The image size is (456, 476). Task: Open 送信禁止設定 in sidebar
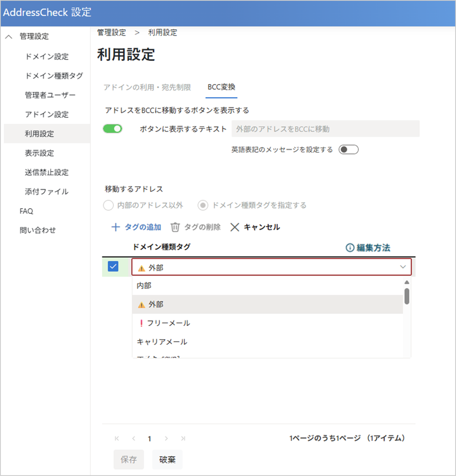pos(47,173)
